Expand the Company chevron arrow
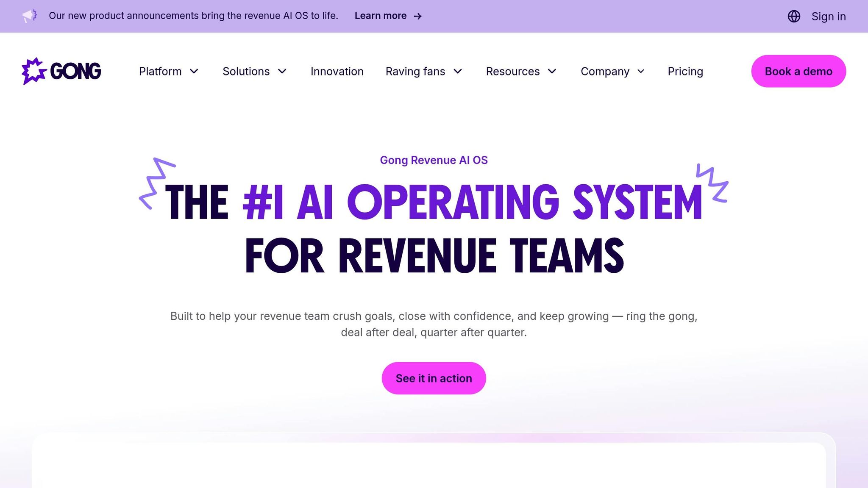 (641, 71)
